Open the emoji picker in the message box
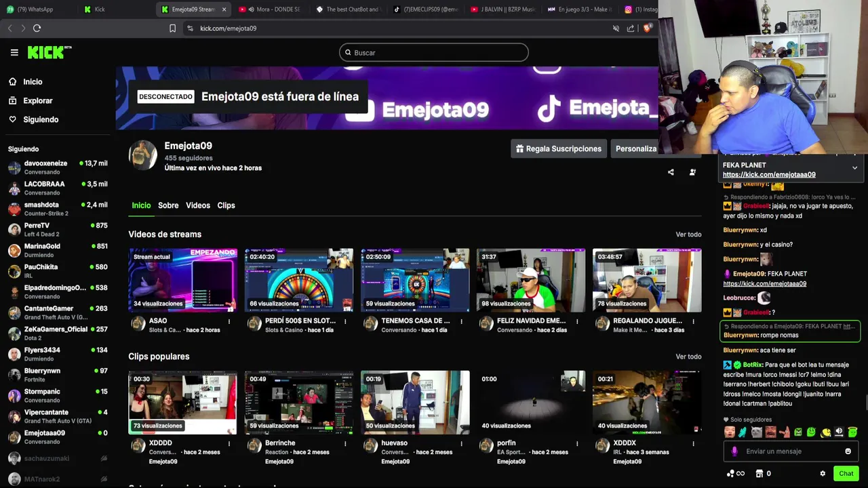Image resolution: width=868 pixels, height=488 pixels. pos(848,451)
